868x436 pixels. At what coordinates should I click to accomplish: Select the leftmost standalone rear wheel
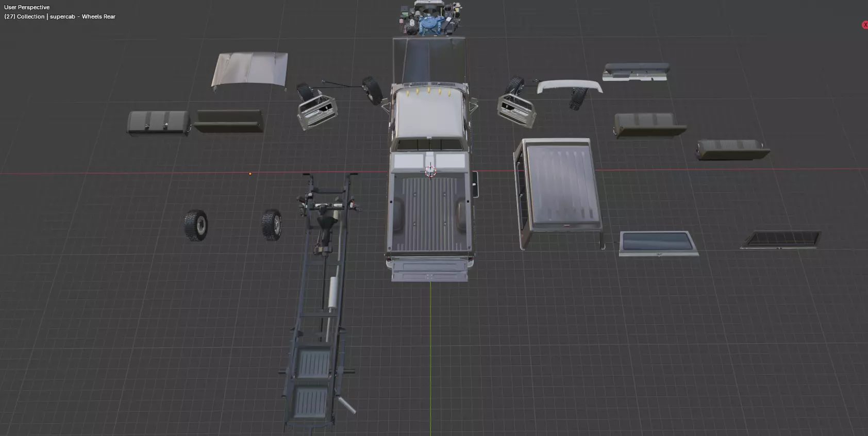click(x=196, y=225)
